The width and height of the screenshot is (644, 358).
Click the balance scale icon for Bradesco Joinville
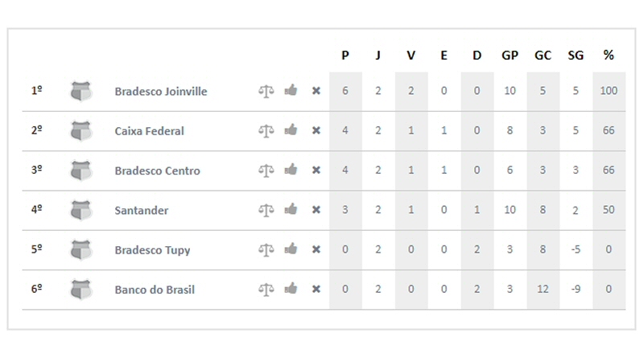tap(266, 91)
